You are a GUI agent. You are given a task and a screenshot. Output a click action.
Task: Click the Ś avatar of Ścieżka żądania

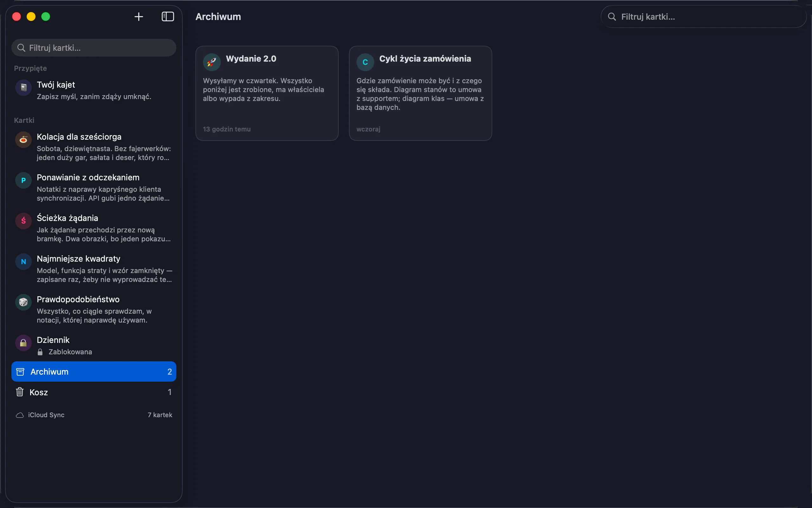(x=23, y=221)
